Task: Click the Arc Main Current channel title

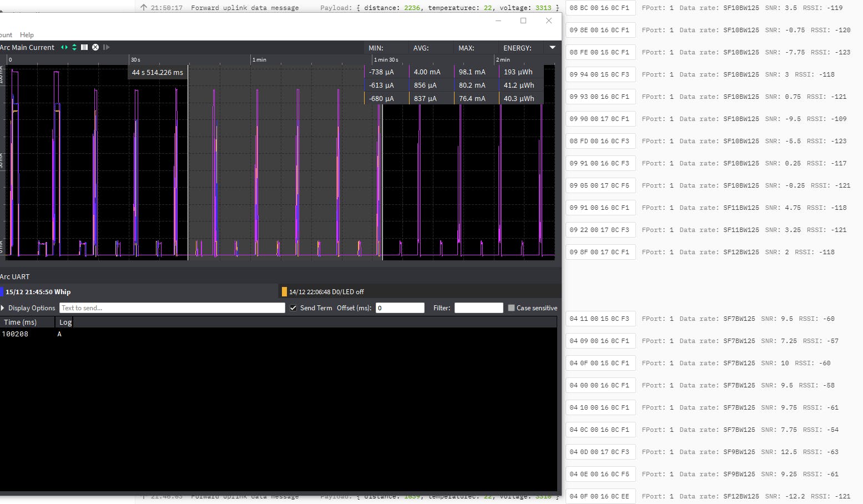Action: point(27,47)
